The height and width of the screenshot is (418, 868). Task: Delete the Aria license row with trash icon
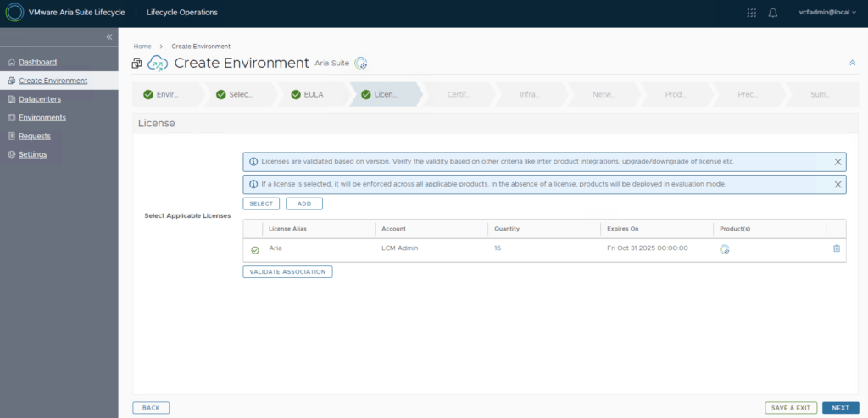836,248
